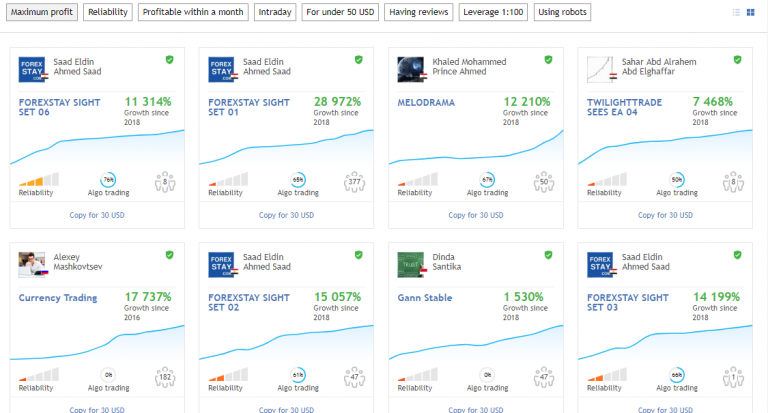Open the MELODRAMA signal page
The height and width of the screenshot is (413, 768).
[426, 102]
